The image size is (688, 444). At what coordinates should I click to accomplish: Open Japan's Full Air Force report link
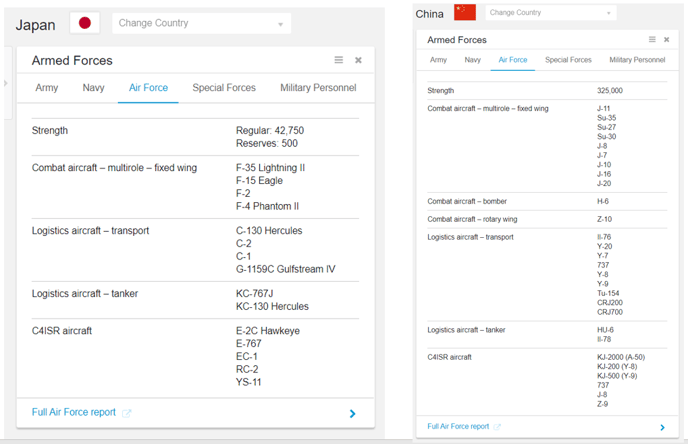pyautogui.click(x=74, y=412)
